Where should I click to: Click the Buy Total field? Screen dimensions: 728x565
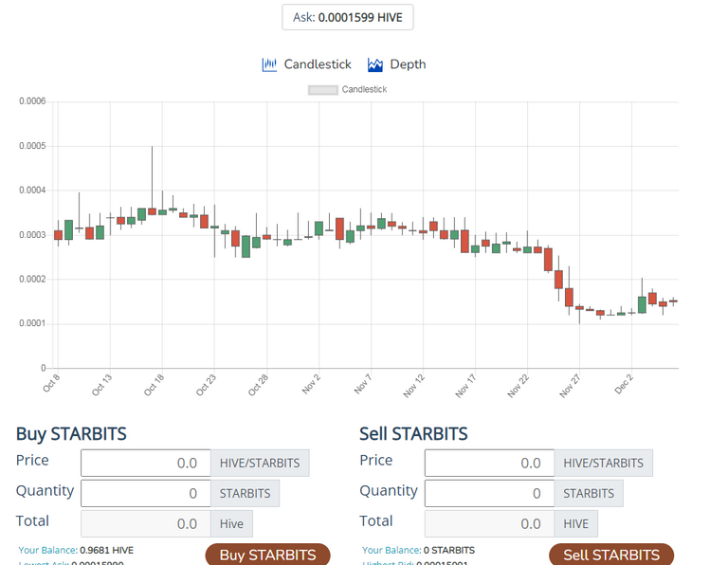(146, 523)
